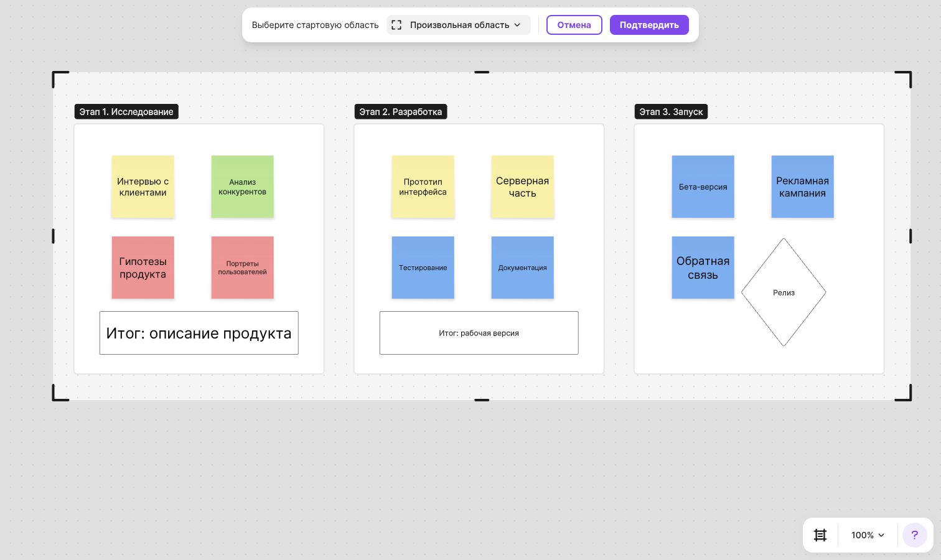Click the top edge middle selection handle
941x560 pixels.
482,72
